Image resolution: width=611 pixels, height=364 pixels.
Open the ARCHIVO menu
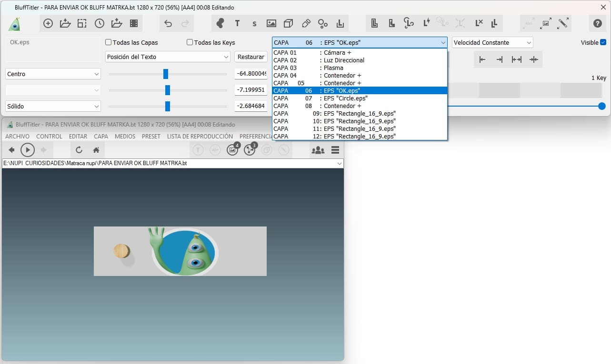17,136
